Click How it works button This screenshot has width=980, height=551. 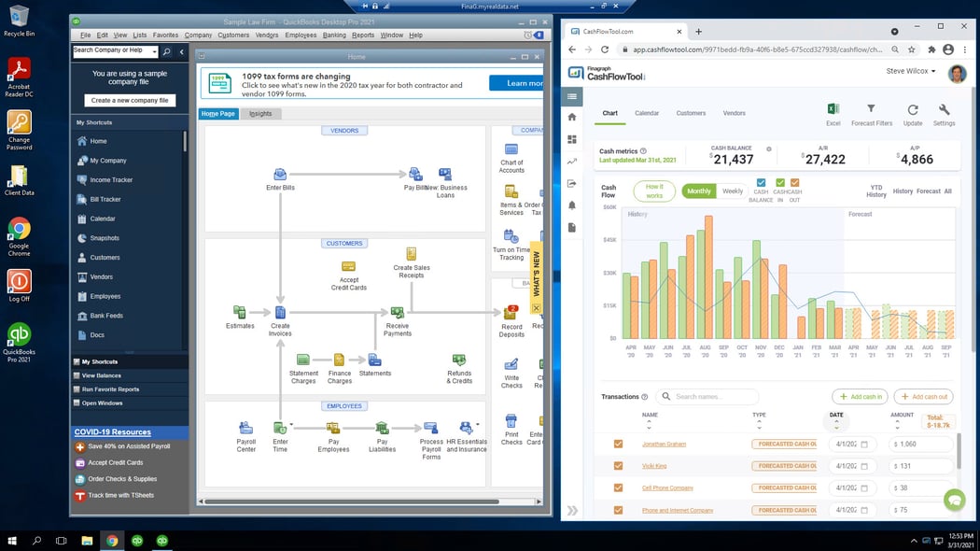pyautogui.click(x=654, y=191)
